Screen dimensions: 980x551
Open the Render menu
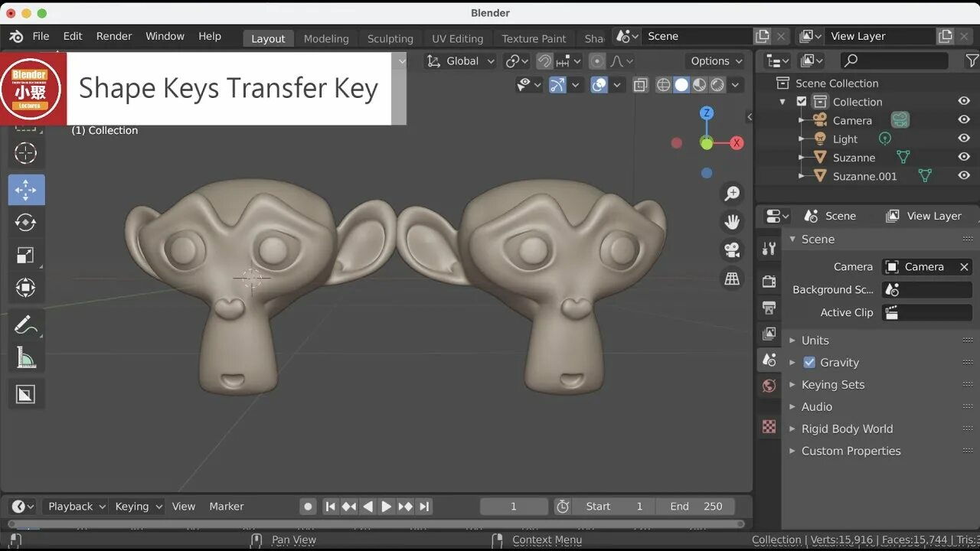point(114,36)
